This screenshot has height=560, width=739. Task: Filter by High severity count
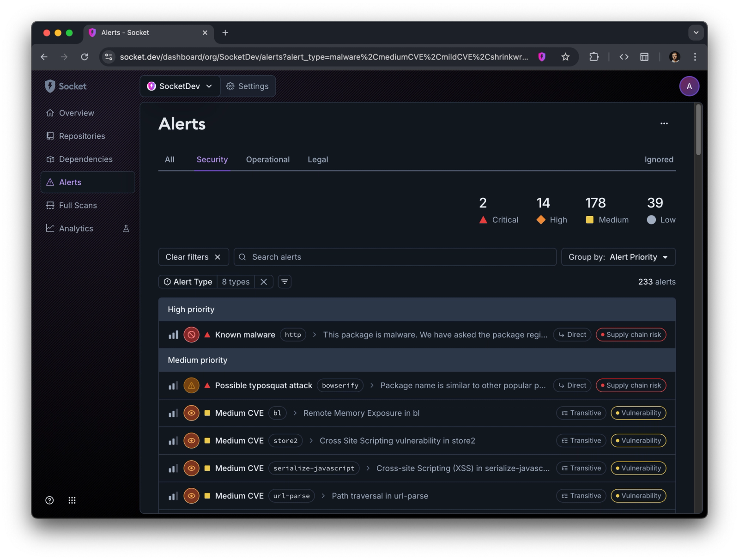coord(551,211)
